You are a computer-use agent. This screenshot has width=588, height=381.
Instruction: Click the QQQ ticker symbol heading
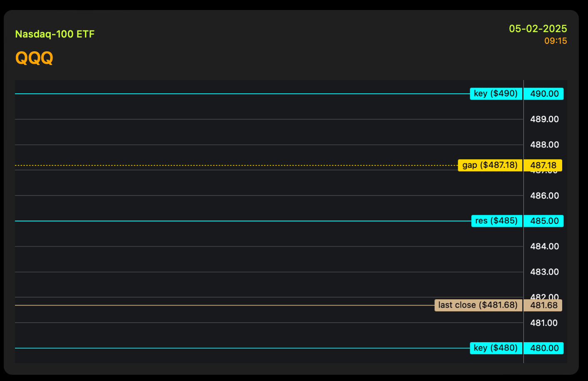point(34,58)
